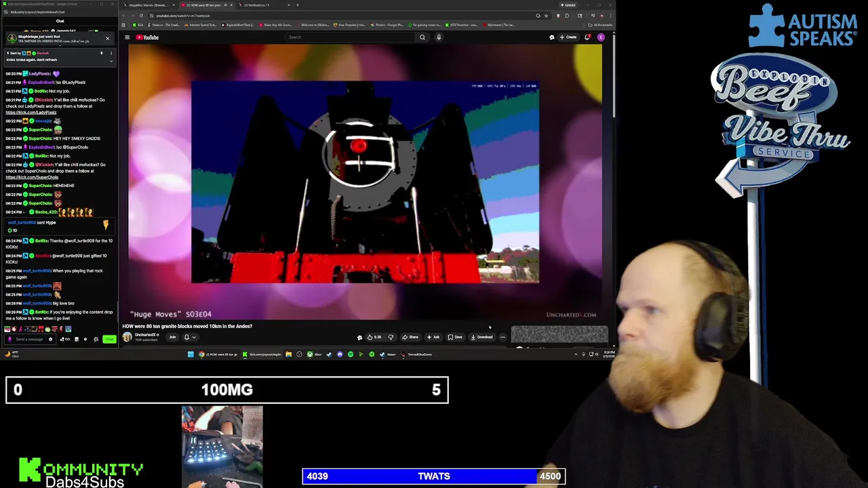Open the kick.com/SuperCholo link in chat
This screenshot has height=488, width=868.
tap(32, 178)
